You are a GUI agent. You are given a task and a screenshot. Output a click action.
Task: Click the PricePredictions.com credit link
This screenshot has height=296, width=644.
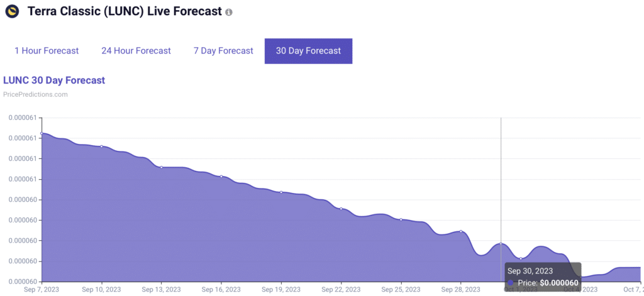click(35, 95)
